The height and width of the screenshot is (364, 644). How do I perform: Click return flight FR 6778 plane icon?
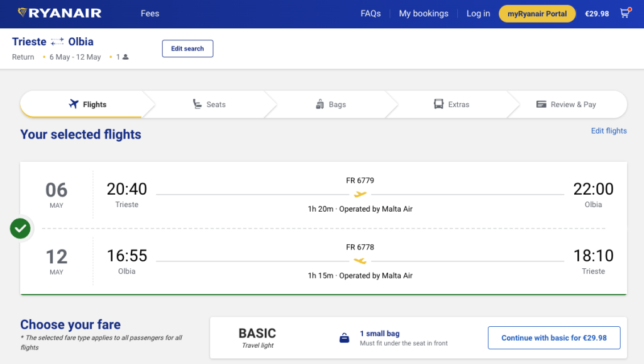point(360,261)
